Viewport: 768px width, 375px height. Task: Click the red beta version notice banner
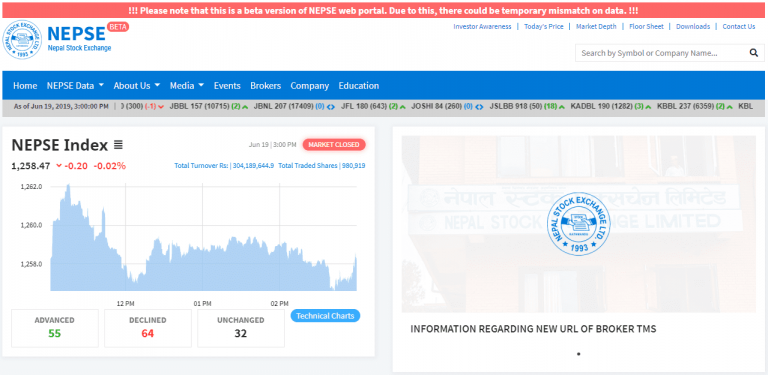click(x=383, y=10)
